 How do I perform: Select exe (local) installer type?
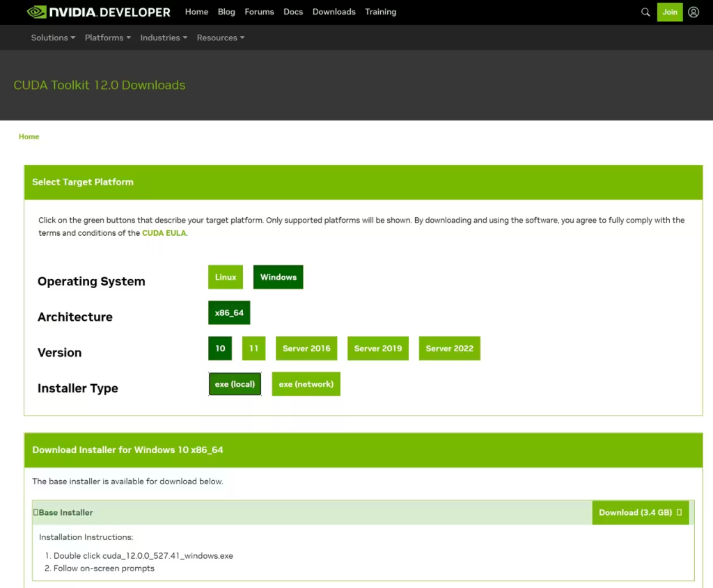click(x=235, y=384)
